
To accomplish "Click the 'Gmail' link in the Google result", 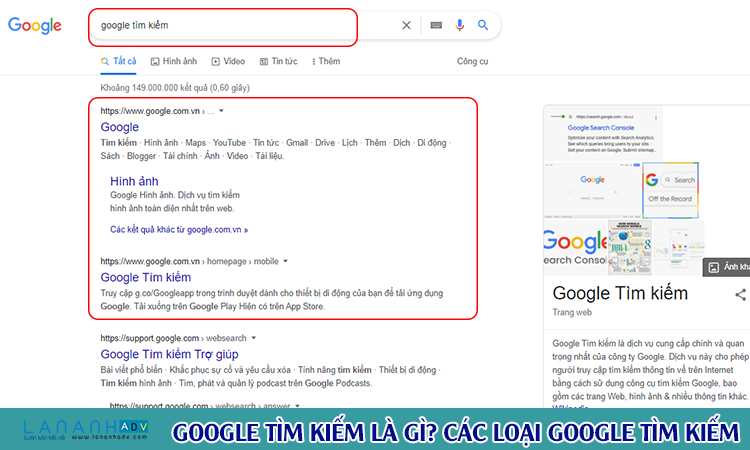I will click(297, 143).
